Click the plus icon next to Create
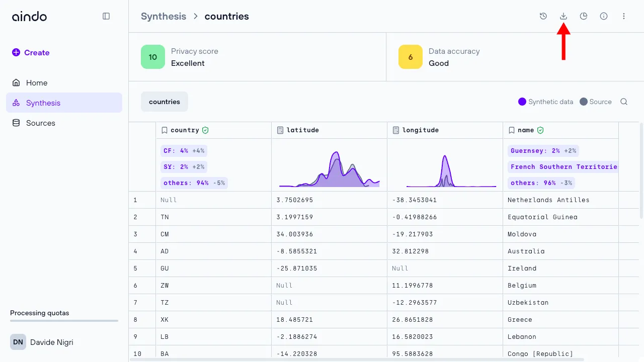 click(16, 52)
